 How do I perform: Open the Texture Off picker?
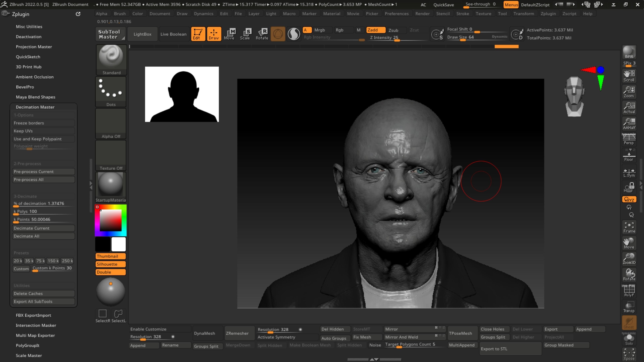pyautogui.click(x=111, y=155)
